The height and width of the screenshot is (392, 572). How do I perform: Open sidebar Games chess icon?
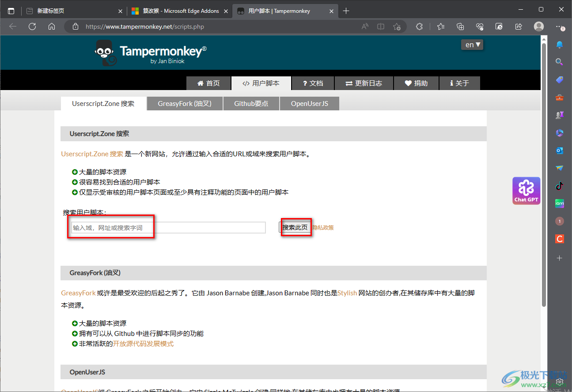[560, 115]
